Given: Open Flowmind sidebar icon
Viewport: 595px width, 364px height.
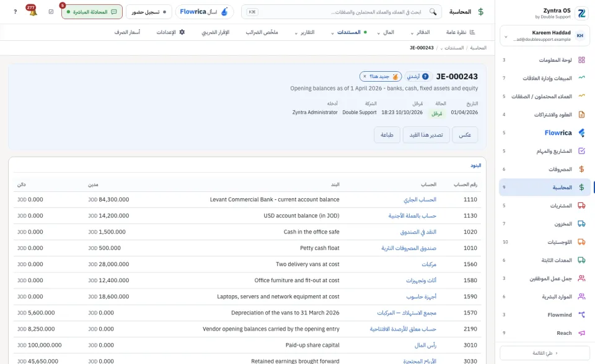Looking at the screenshot, I should 581,314.
